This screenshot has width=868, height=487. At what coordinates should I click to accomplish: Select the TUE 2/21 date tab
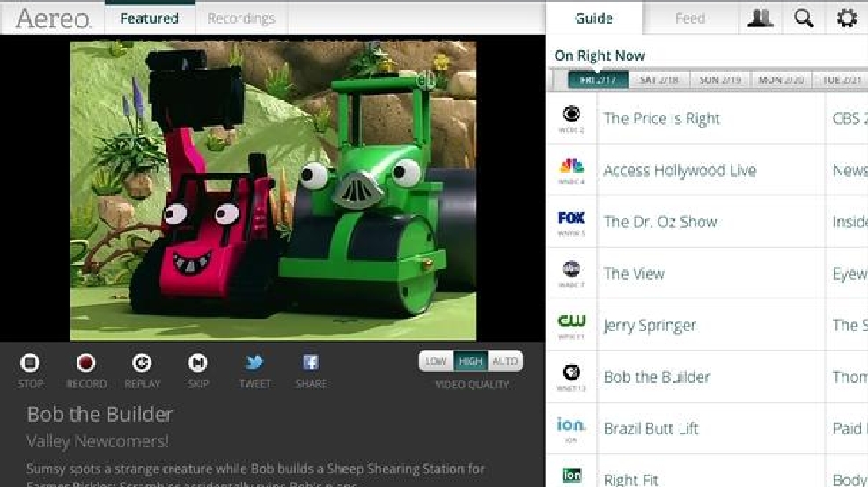pos(841,80)
